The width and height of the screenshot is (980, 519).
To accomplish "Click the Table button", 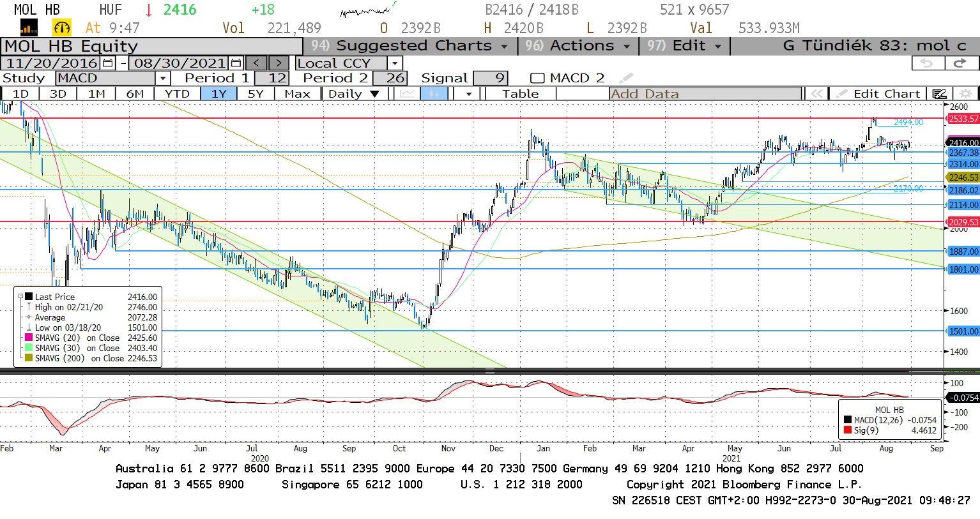I will [x=521, y=94].
